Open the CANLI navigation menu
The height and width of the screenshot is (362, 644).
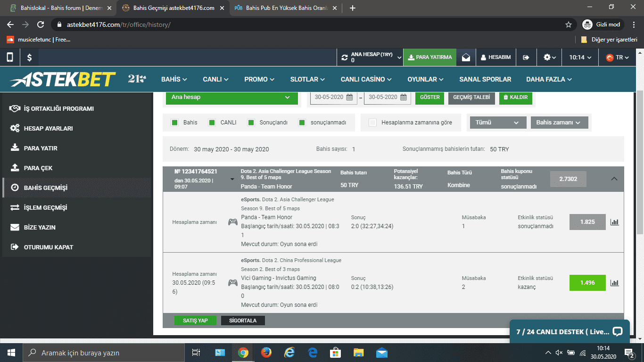pos(215,79)
